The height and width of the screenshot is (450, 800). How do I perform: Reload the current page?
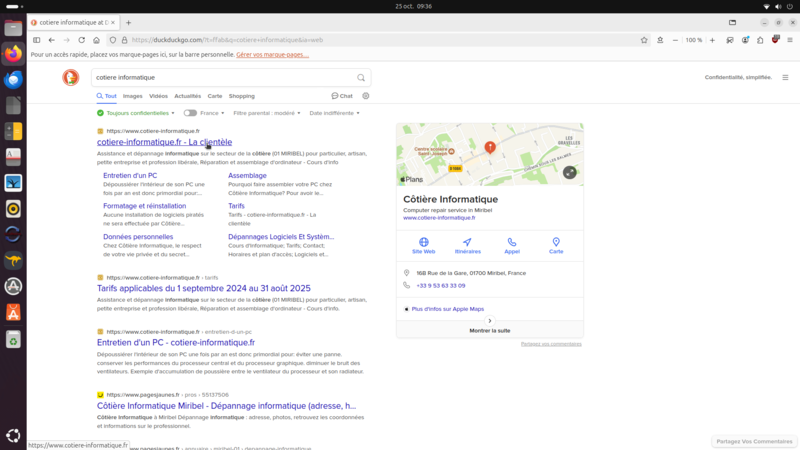pyautogui.click(x=82, y=40)
